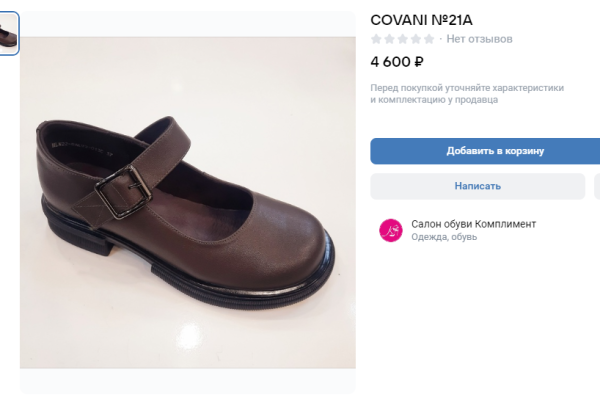Click Добавить в корзину button

click(486, 151)
